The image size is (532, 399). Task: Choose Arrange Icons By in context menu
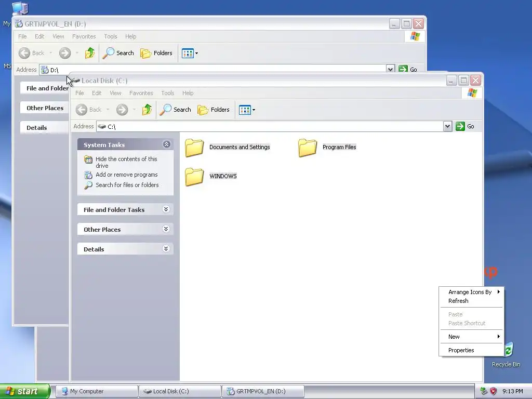pos(471,292)
